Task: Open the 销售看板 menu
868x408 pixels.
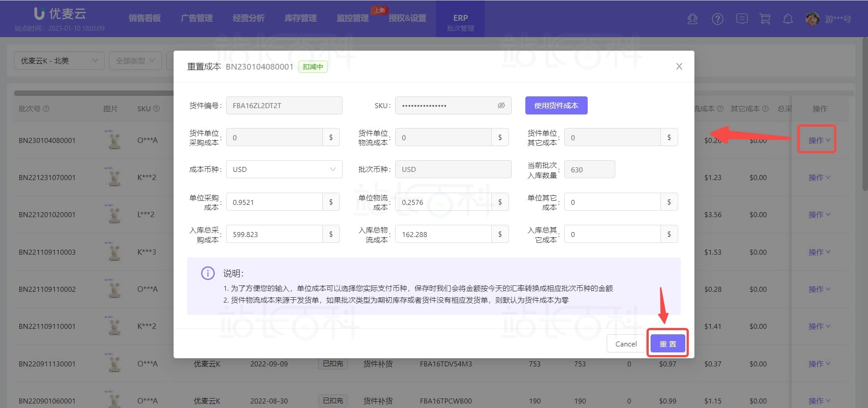Action: pos(145,18)
